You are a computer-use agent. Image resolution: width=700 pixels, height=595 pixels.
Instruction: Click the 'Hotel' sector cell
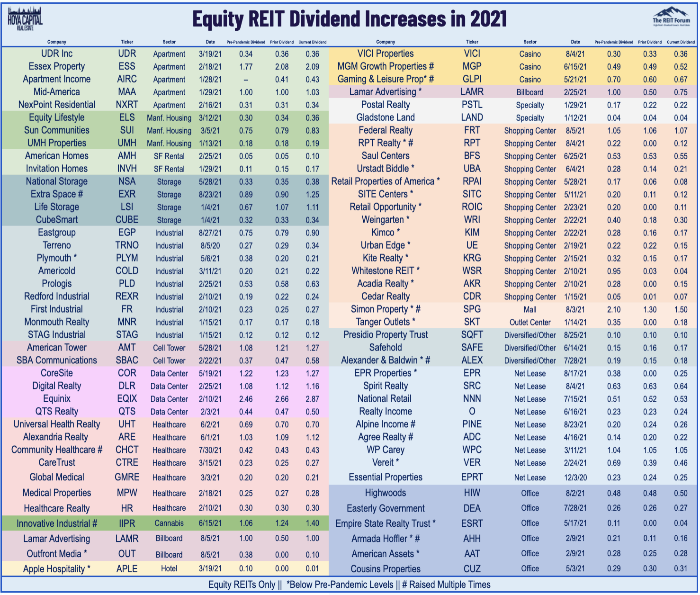click(x=169, y=569)
